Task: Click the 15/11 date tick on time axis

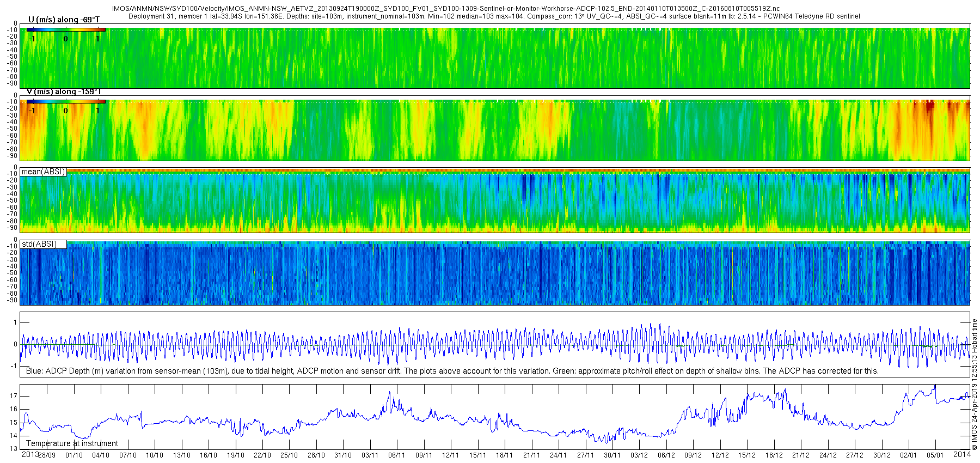Action: 477,455
